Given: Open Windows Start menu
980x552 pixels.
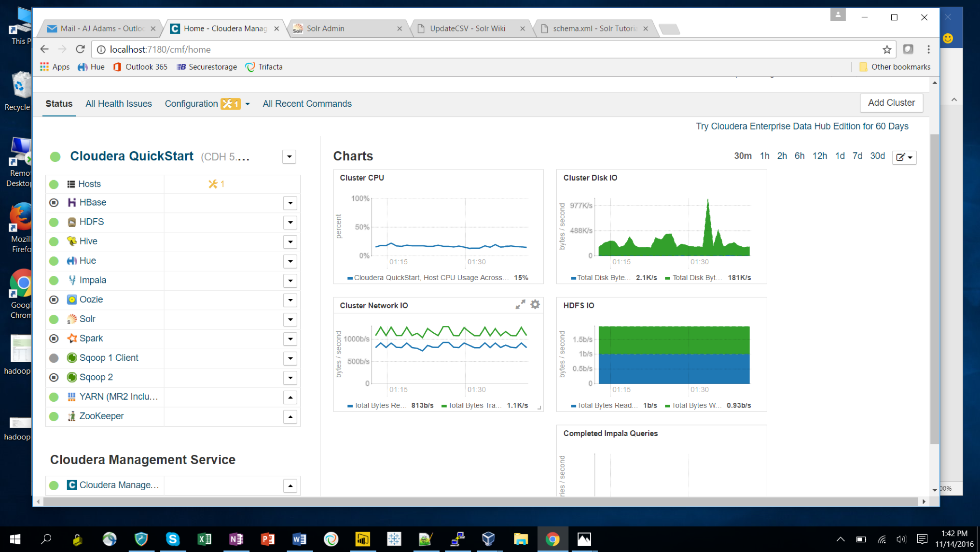Looking at the screenshot, I should pyautogui.click(x=15, y=539).
